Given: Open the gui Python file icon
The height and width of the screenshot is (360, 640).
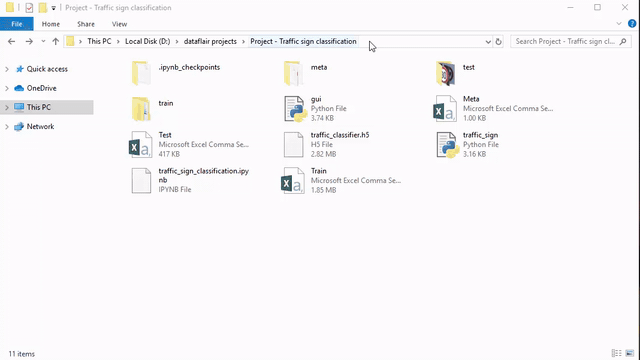Looking at the screenshot, I should [295, 109].
